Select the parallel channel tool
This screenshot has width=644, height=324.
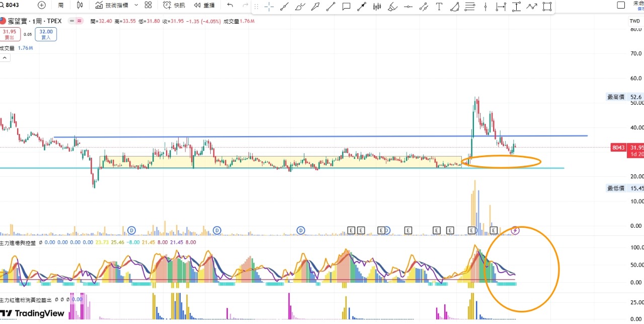pos(424,7)
